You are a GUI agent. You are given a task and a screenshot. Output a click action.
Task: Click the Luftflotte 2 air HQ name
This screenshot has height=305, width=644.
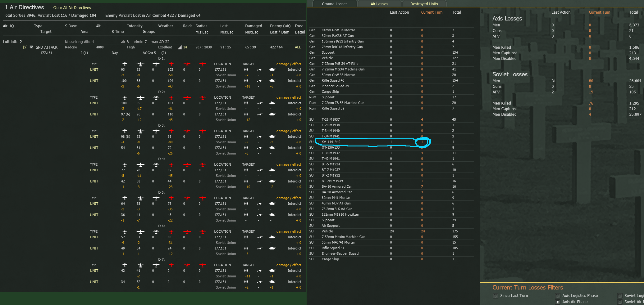pyautogui.click(x=12, y=42)
